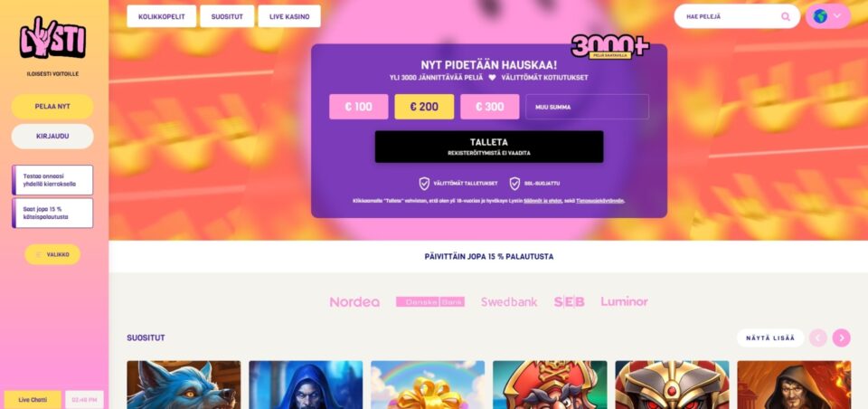Screen dimensions: 868x409
Task: Select the Nordea bank logo
Action: (354, 302)
